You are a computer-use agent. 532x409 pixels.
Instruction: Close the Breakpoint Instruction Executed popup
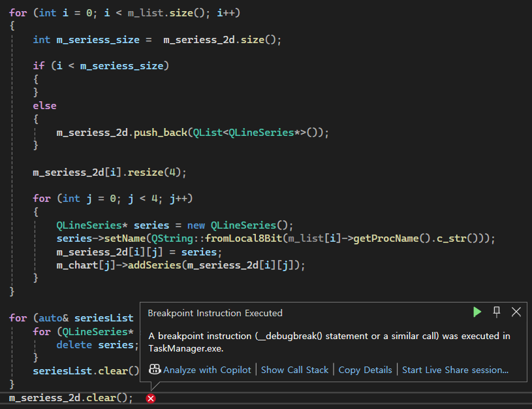point(516,312)
